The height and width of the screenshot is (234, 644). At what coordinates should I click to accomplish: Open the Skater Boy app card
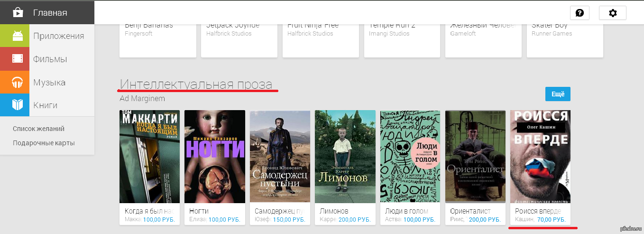565,40
